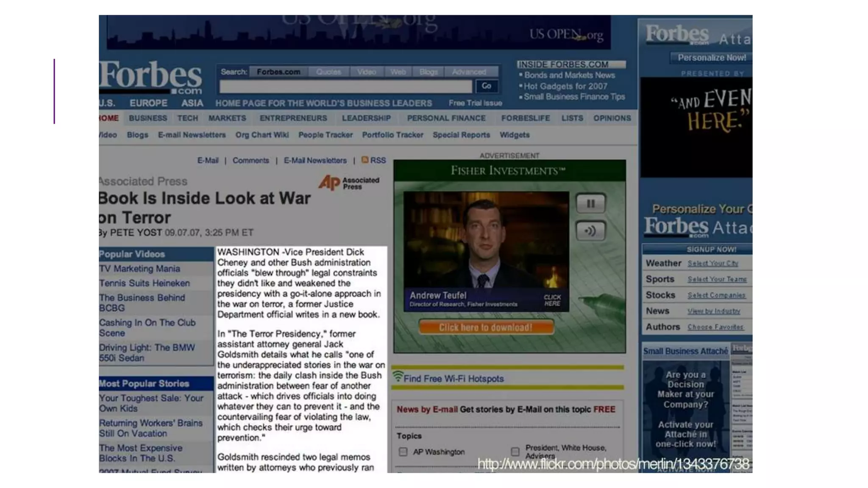
Task: Open TV Marketing Mania video link
Action: click(140, 269)
